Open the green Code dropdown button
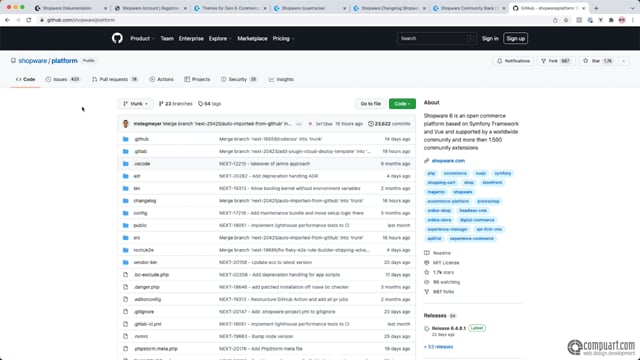640x360 pixels. click(402, 104)
